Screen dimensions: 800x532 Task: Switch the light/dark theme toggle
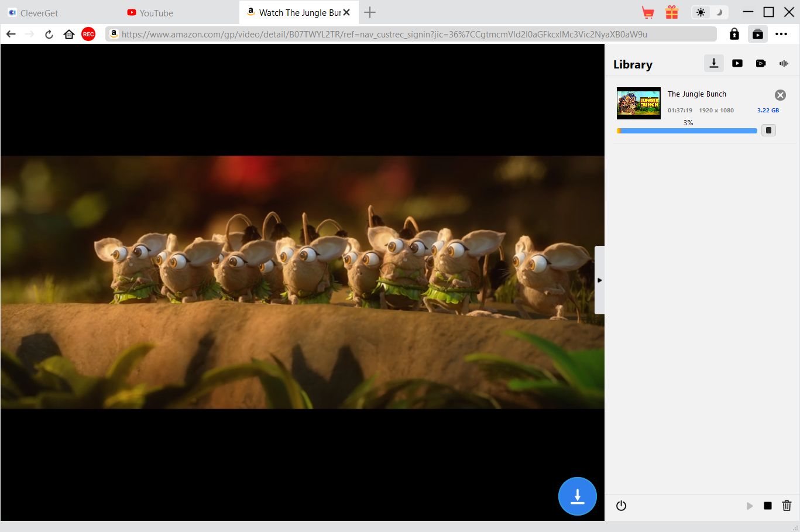[x=709, y=12]
